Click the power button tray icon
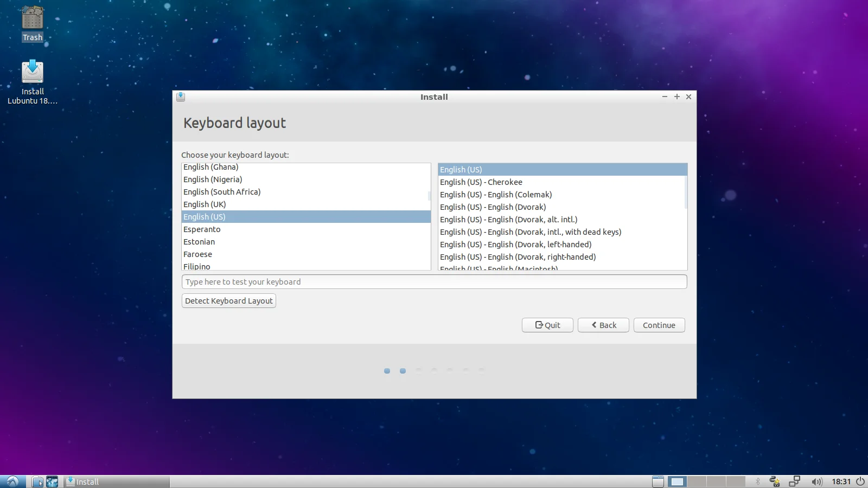868x488 pixels. click(860, 481)
